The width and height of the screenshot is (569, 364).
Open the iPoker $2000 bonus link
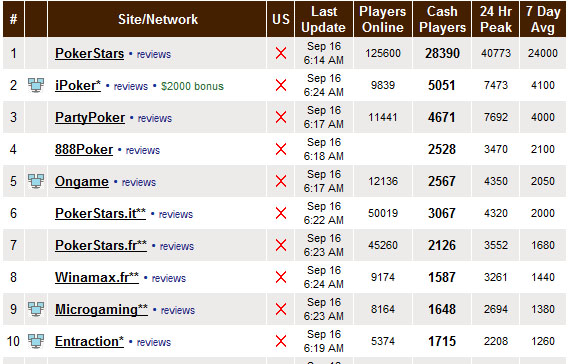point(192,86)
